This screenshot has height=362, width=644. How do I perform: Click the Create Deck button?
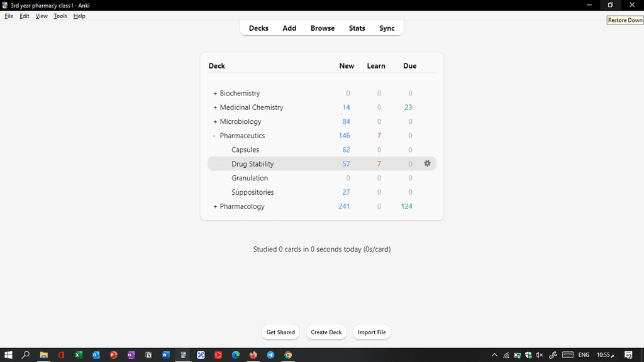(x=326, y=332)
